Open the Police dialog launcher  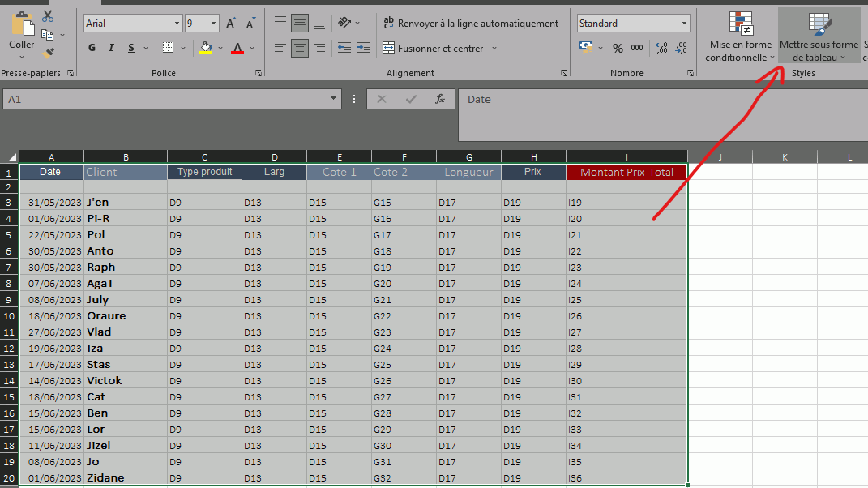[x=259, y=74]
